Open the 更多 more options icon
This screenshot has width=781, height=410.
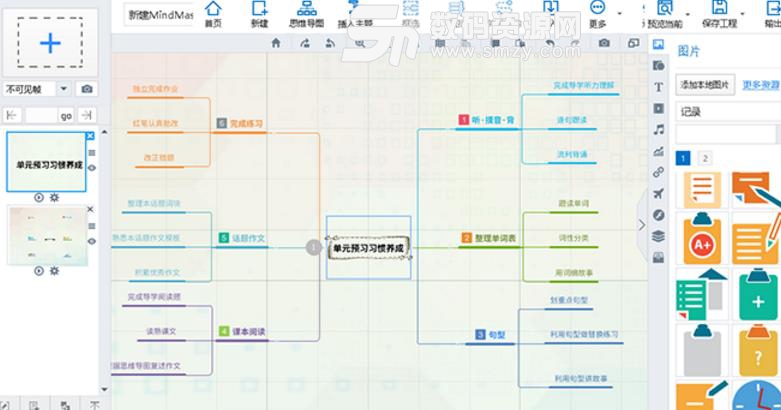pyautogui.click(x=597, y=14)
